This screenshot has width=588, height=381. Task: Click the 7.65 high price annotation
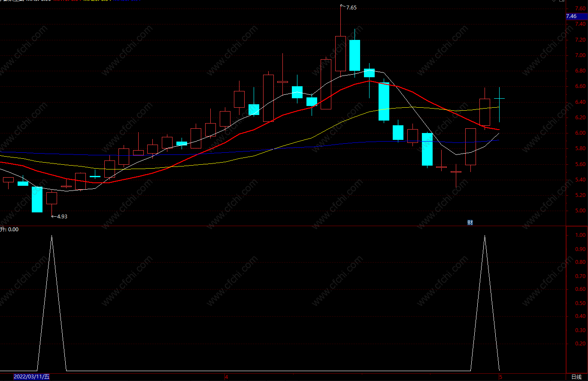[x=351, y=8]
